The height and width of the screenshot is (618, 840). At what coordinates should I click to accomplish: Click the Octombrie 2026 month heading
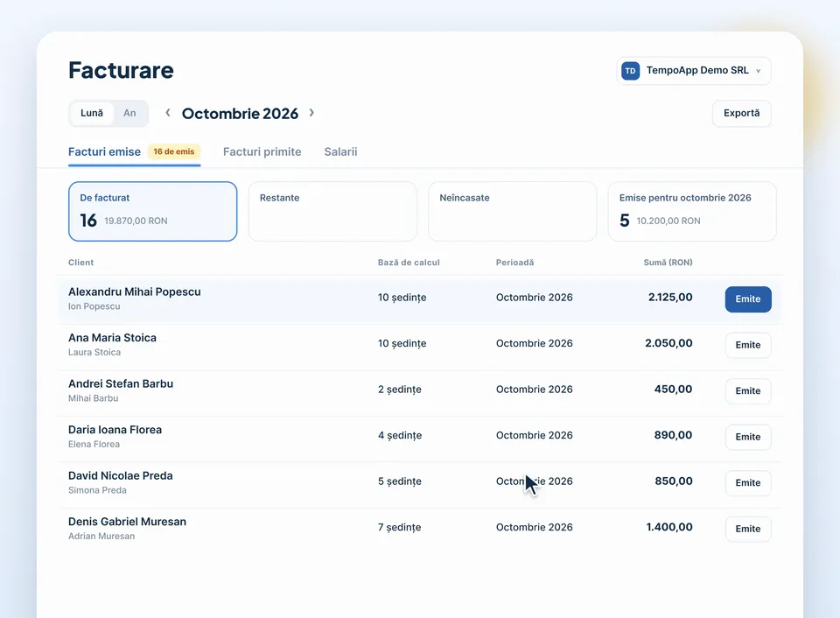pos(240,114)
